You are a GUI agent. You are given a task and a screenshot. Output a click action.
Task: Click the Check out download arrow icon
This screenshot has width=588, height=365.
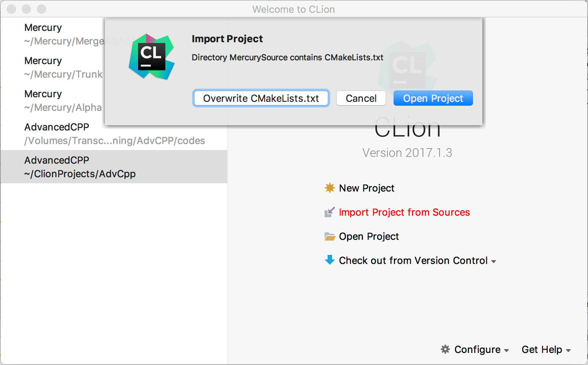tap(330, 260)
